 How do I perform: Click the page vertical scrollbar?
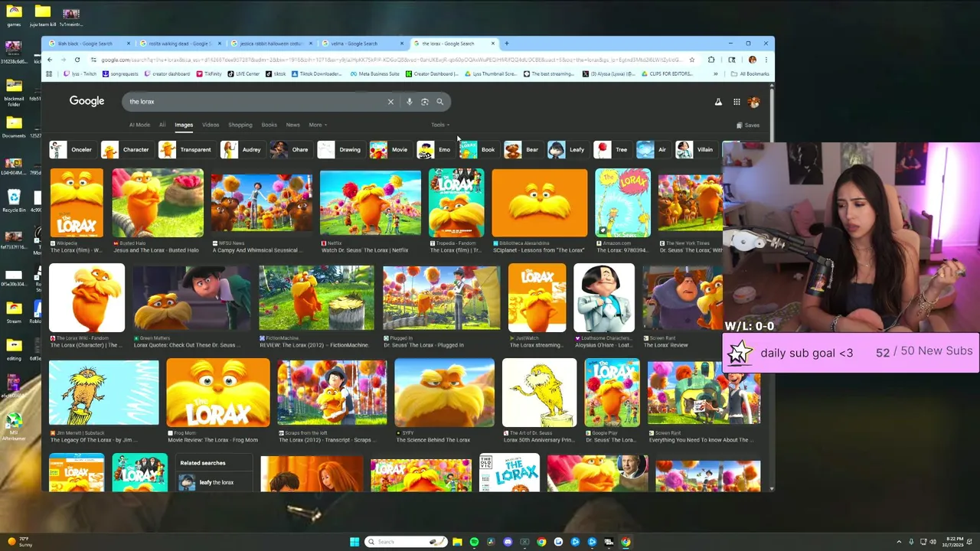pos(772,287)
